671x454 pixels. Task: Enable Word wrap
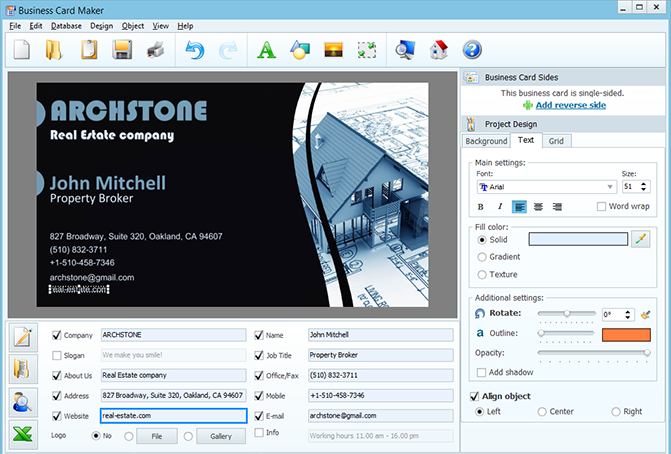pyautogui.click(x=601, y=207)
